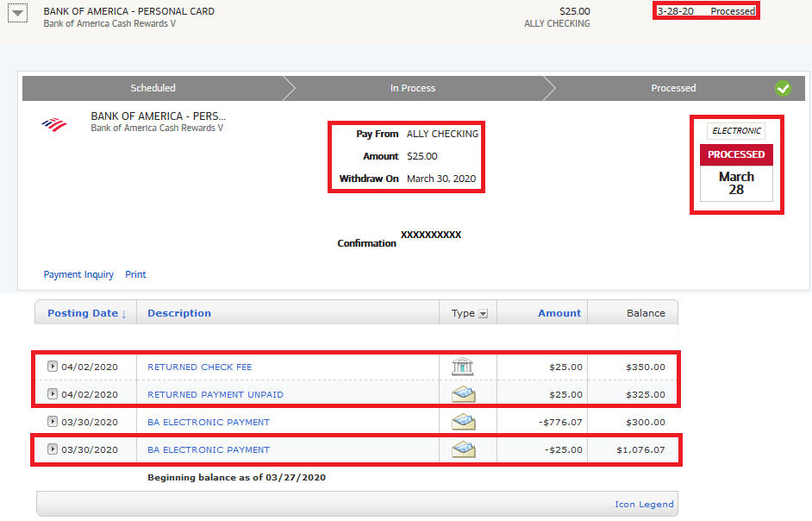
Task: Click the BANK OF AMERICA - PERSONAL CARD title
Action: pos(129,11)
